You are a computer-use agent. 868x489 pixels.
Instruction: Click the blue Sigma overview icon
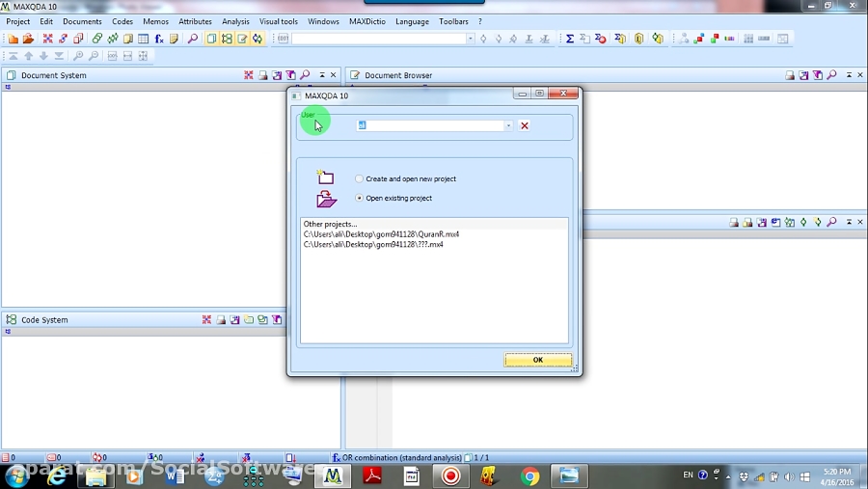click(570, 39)
